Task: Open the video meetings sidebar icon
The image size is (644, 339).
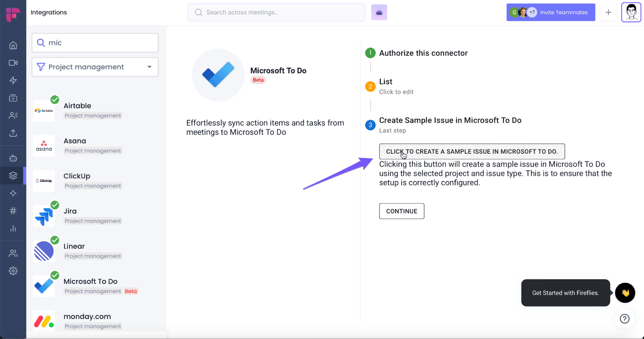Action: click(x=13, y=63)
